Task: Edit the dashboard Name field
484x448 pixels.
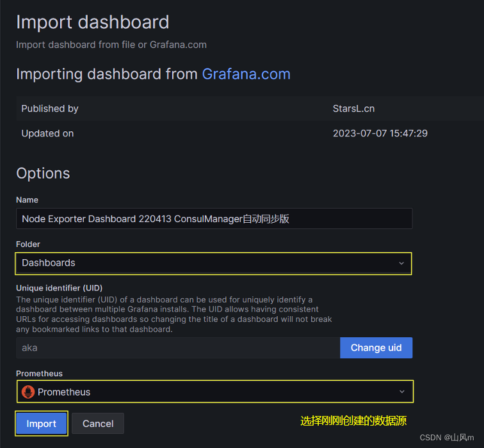Action: pyautogui.click(x=214, y=219)
